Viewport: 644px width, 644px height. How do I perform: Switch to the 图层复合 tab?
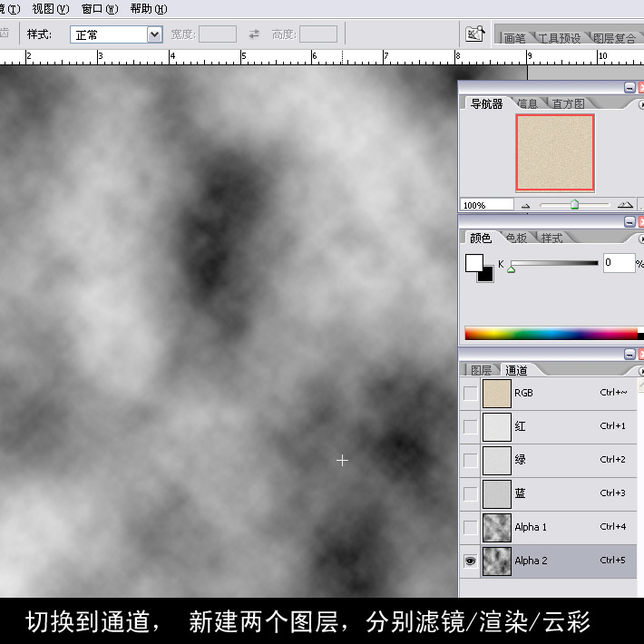coord(614,38)
